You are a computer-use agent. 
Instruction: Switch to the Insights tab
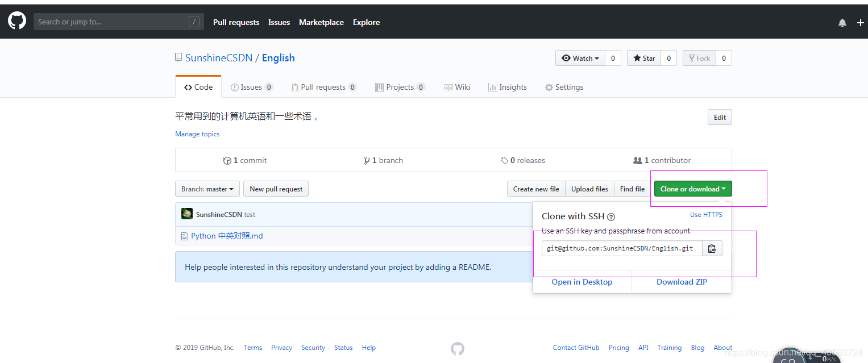tap(508, 87)
